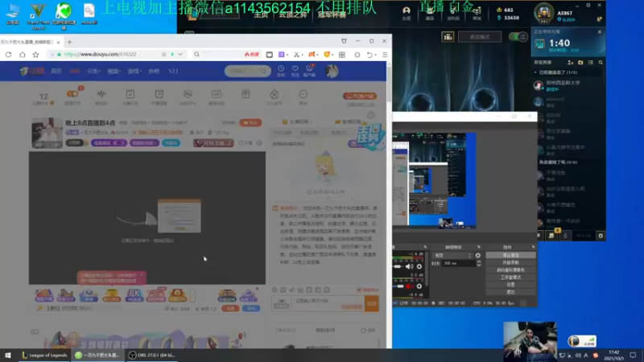Click League friend list new folder icon
The width and height of the screenshot is (644, 362).
[580, 63]
